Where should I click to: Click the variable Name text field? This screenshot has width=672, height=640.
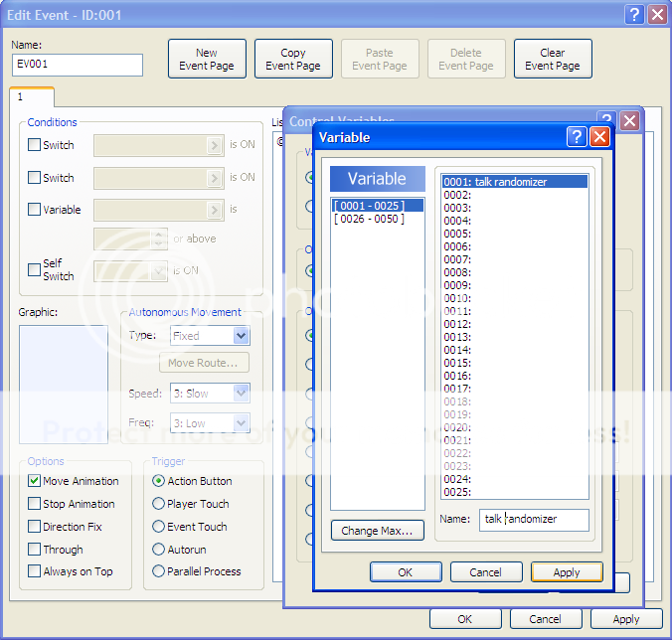(x=535, y=520)
